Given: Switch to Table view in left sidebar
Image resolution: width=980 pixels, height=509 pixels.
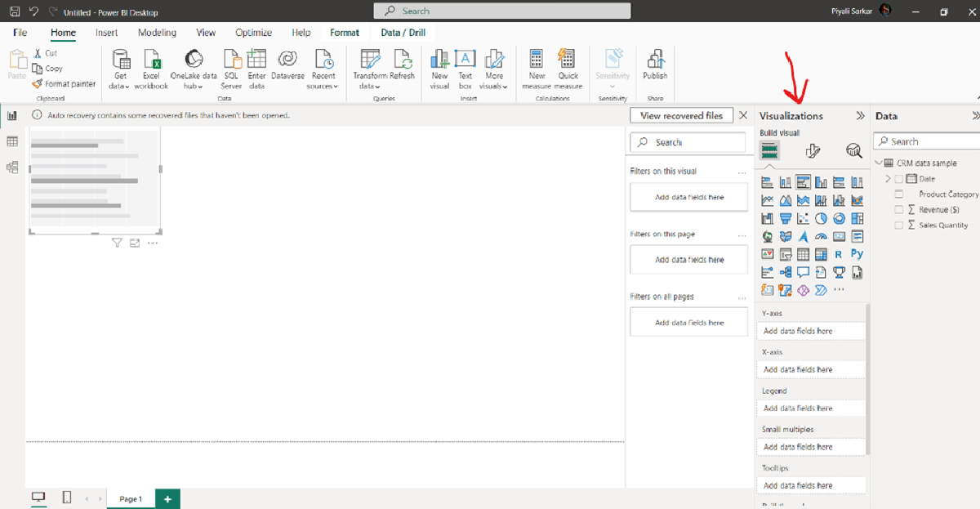Looking at the screenshot, I should [x=12, y=141].
